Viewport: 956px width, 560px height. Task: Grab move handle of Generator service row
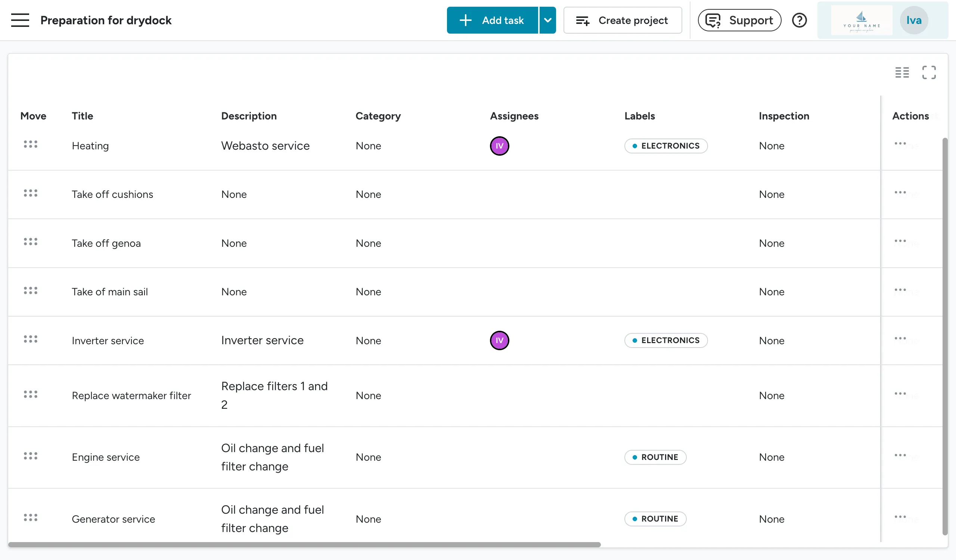point(31,517)
